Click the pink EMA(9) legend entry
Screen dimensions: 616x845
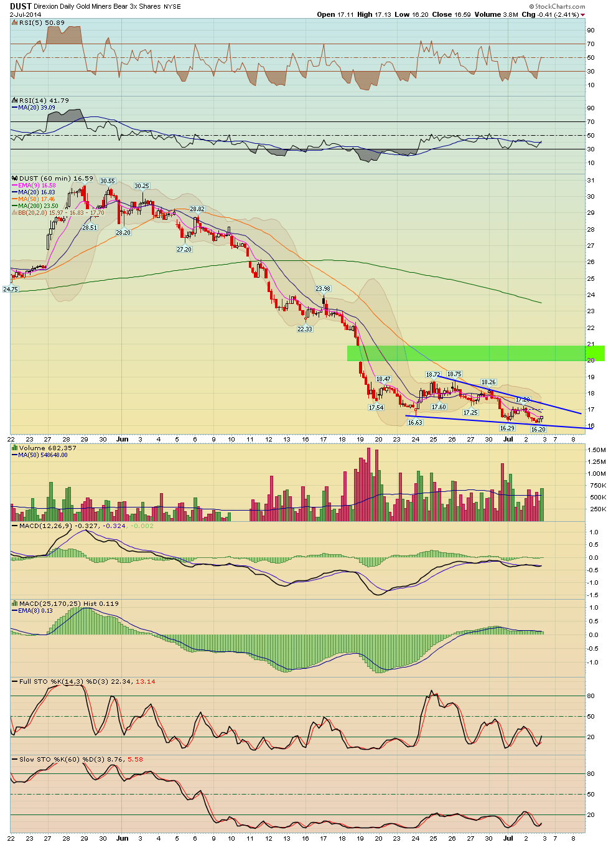click(36, 186)
